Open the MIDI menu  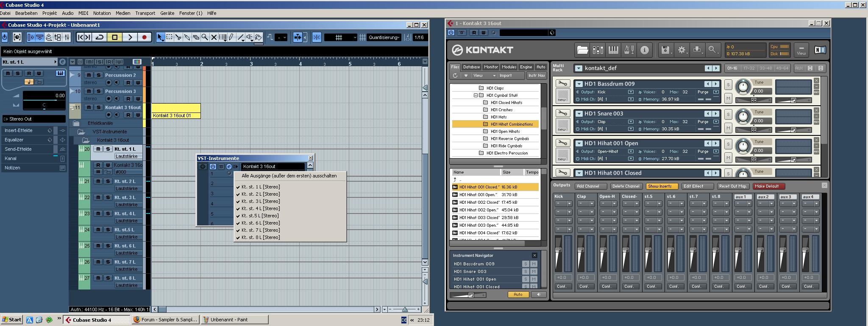(83, 13)
